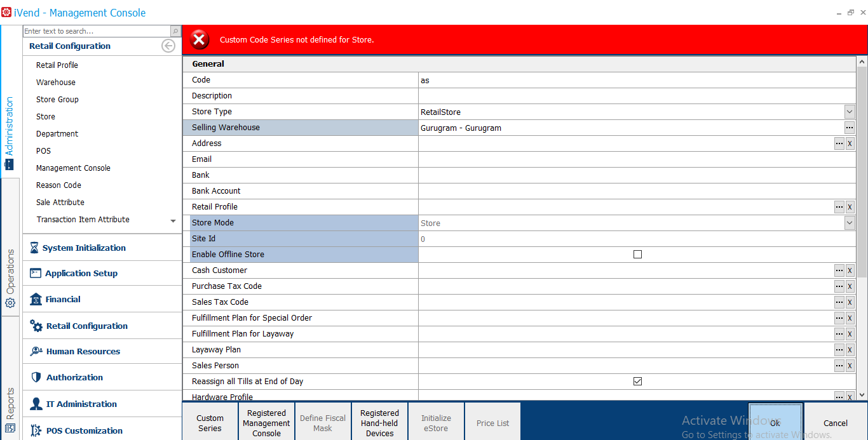Select Store Group in navigation list
The image size is (868, 440).
pos(57,100)
